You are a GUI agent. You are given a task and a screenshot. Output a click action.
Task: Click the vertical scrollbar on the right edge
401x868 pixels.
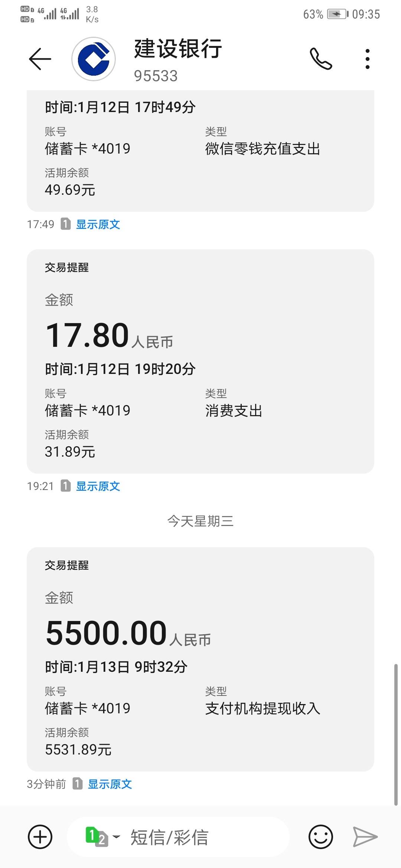point(396,734)
